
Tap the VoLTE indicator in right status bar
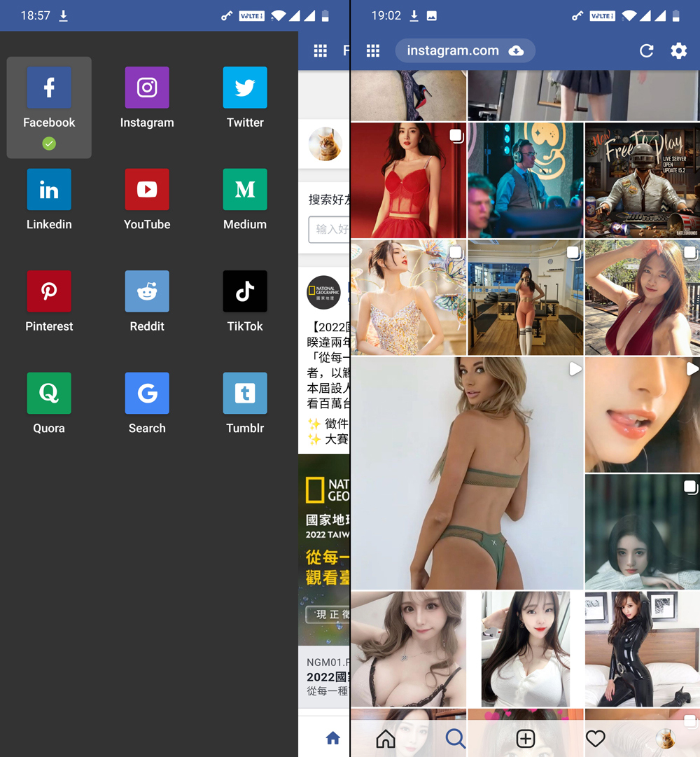pos(602,16)
